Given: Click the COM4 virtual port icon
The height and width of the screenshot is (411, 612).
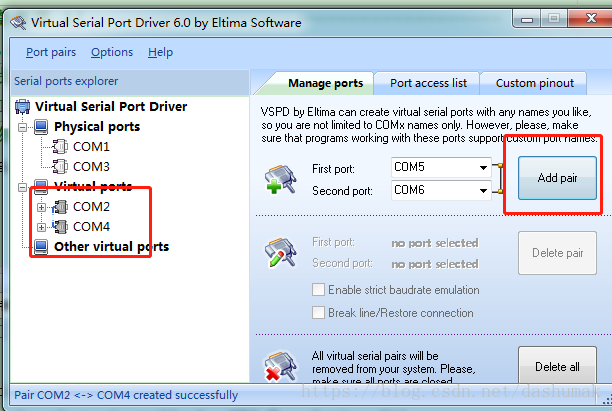Looking at the screenshot, I should pyautogui.click(x=60, y=226).
